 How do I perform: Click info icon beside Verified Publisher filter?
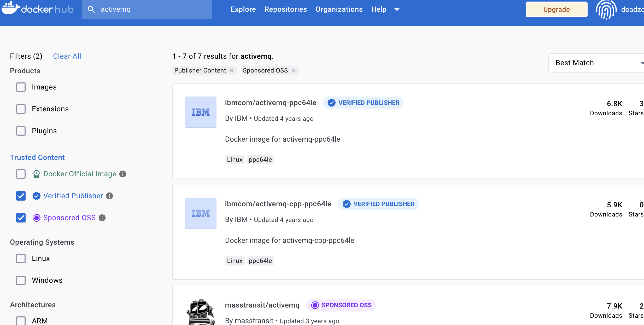(109, 196)
